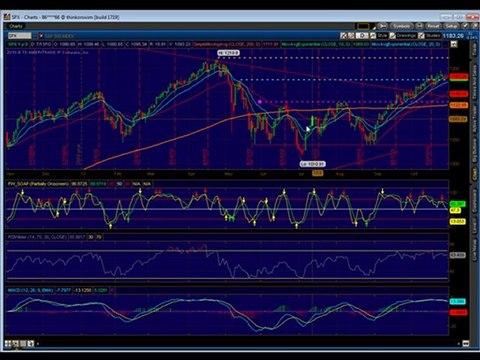The width and height of the screenshot is (480, 360).
Task: Open the Charts tab
Action: point(15,26)
